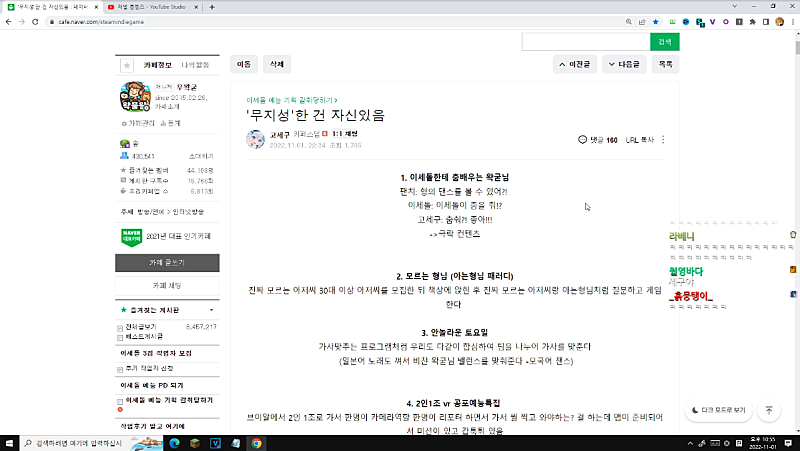Toggle the browser side panel icon
The width and height of the screenshot is (800, 451).
(765, 22)
